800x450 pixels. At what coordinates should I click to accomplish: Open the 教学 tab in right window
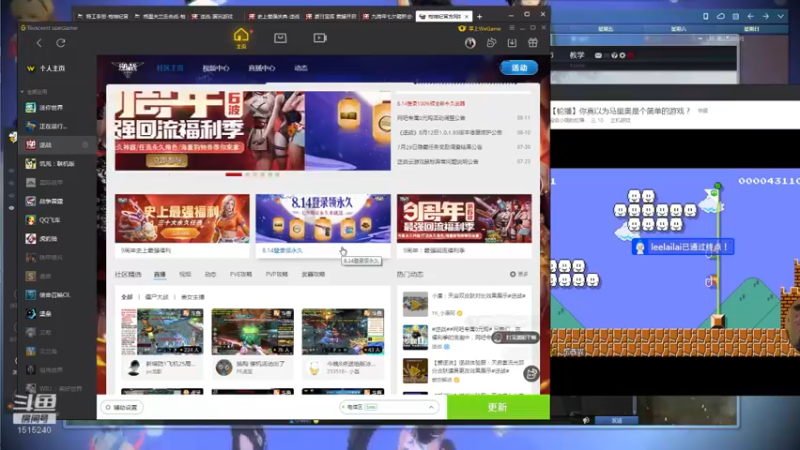click(577, 55)
